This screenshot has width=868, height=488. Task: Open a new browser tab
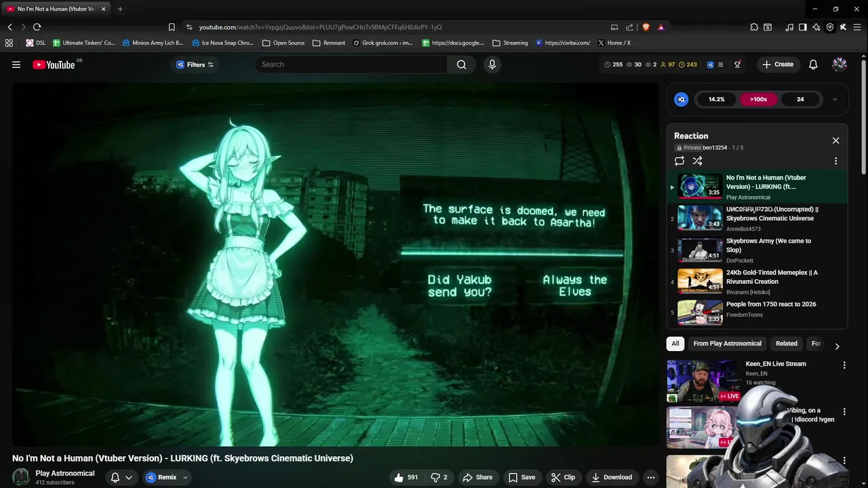tap(120, 9)
